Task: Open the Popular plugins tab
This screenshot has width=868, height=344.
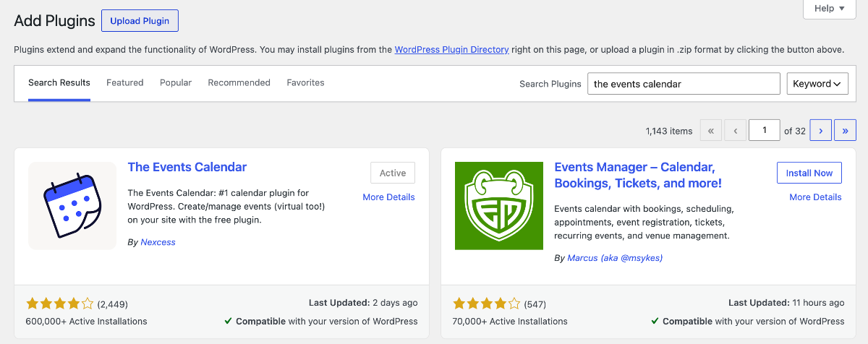Action: point(176,82)
